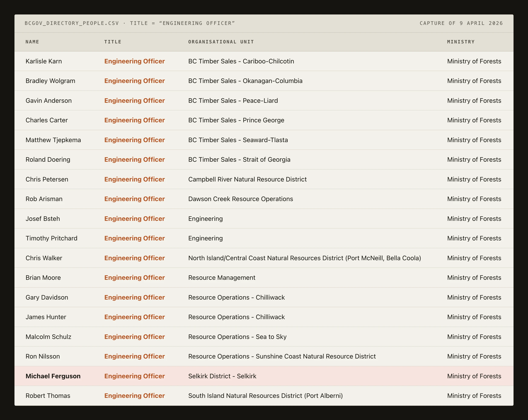Click the BCGOV_DIRECTORY_PEOPLE.CSV filter caption

pyautogui.click(x=130, y=23)
